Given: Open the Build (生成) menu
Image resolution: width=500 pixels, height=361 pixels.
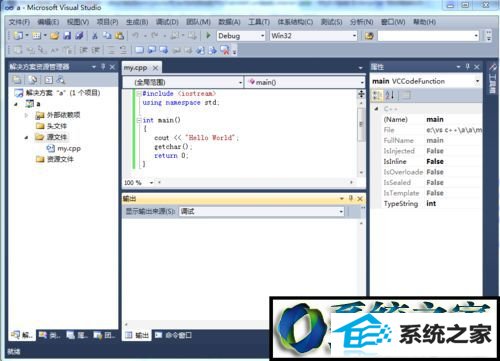Looking at the screenshot, I should [x=137, y=22].
